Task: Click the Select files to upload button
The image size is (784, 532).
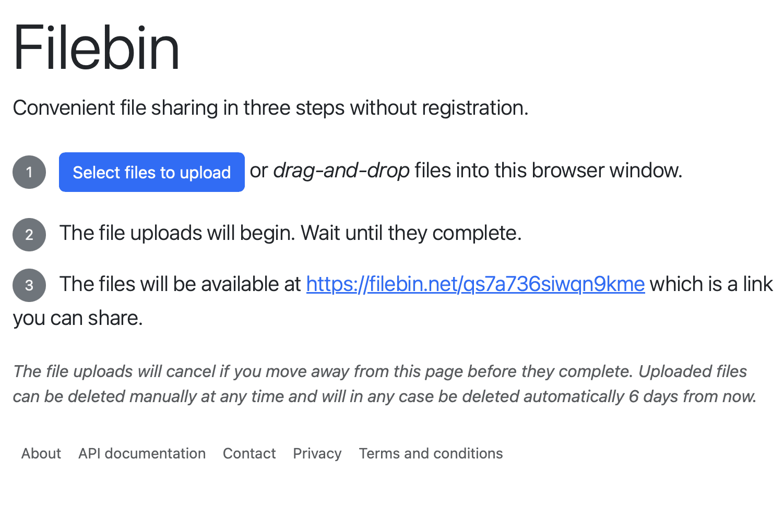Action: pyautogui.click(x=151, y=172)
